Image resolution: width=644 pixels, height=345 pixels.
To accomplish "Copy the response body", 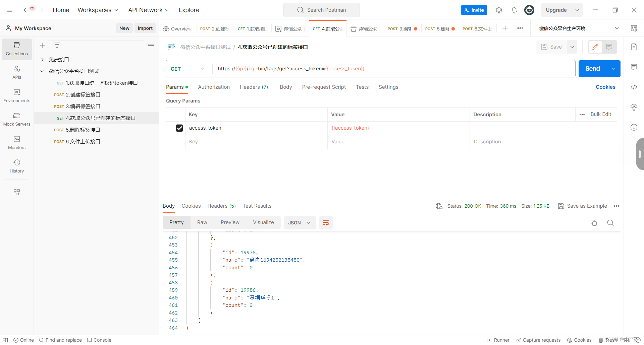I will [594, 223].
